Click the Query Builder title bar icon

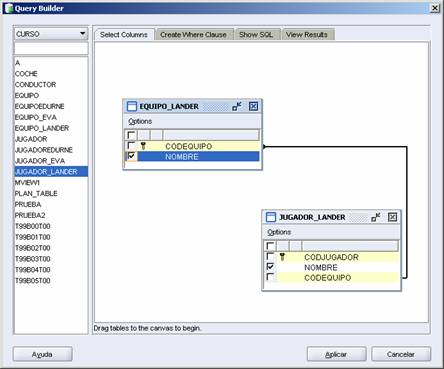[x=8, y=8]
